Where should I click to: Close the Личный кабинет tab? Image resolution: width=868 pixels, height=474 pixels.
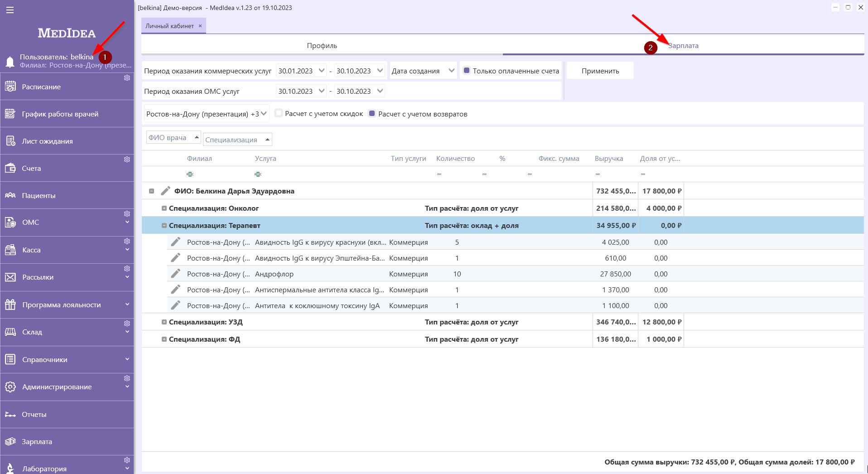(x=200, y=26)
